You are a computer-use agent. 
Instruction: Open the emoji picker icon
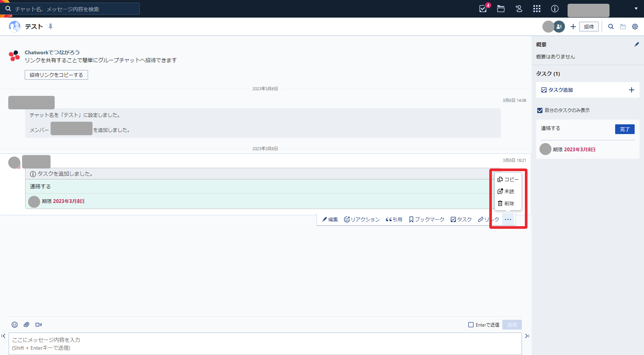pyautogui.click(x=15, y=325)
